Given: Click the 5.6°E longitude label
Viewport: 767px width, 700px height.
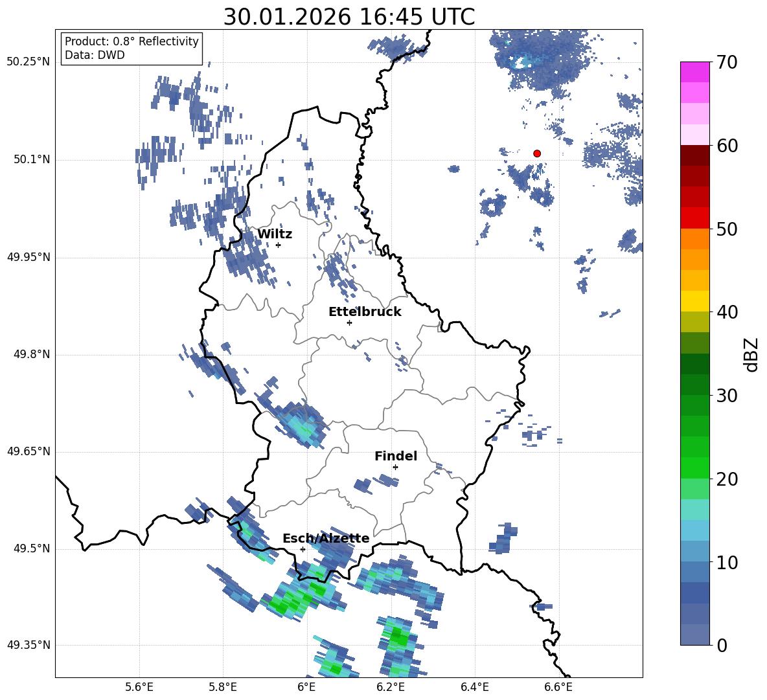Looking at the screenshot, I should [139, 687].
